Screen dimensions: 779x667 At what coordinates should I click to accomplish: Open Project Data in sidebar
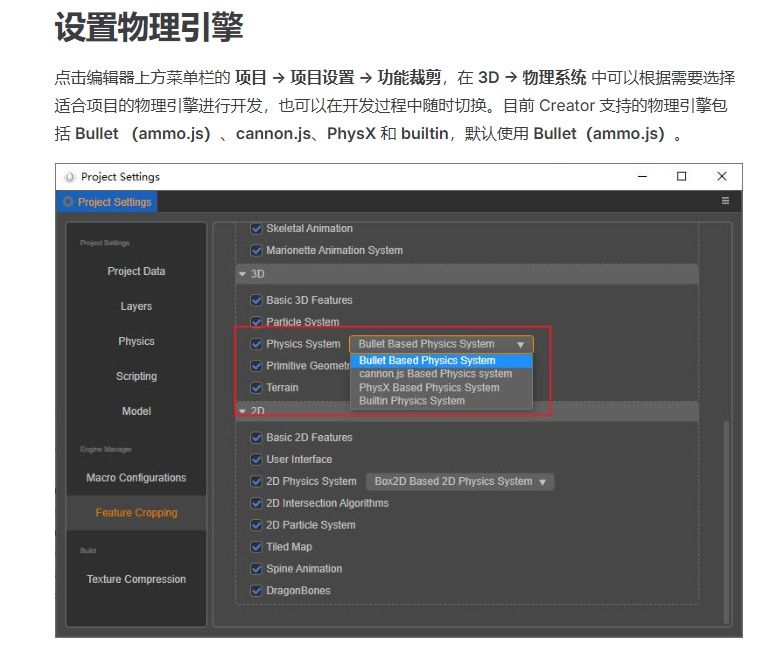pos(136,271)
